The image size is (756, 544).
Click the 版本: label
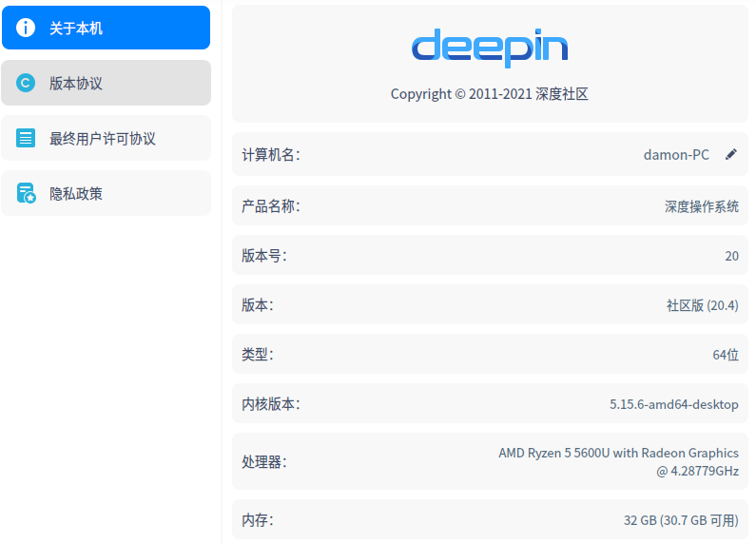coord(258,305)
